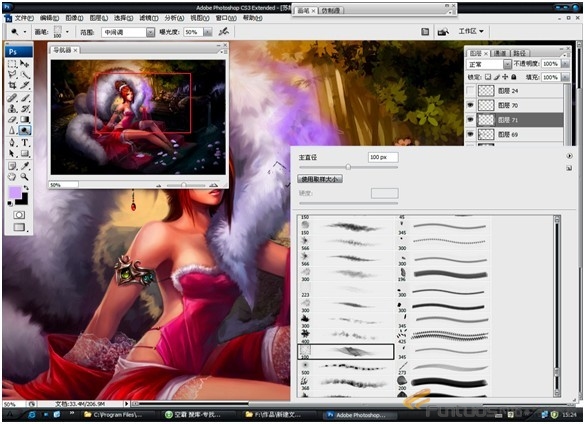Hide layer 图层 70
The width and height of the screenshot is (585, 424).
(470, 105)
